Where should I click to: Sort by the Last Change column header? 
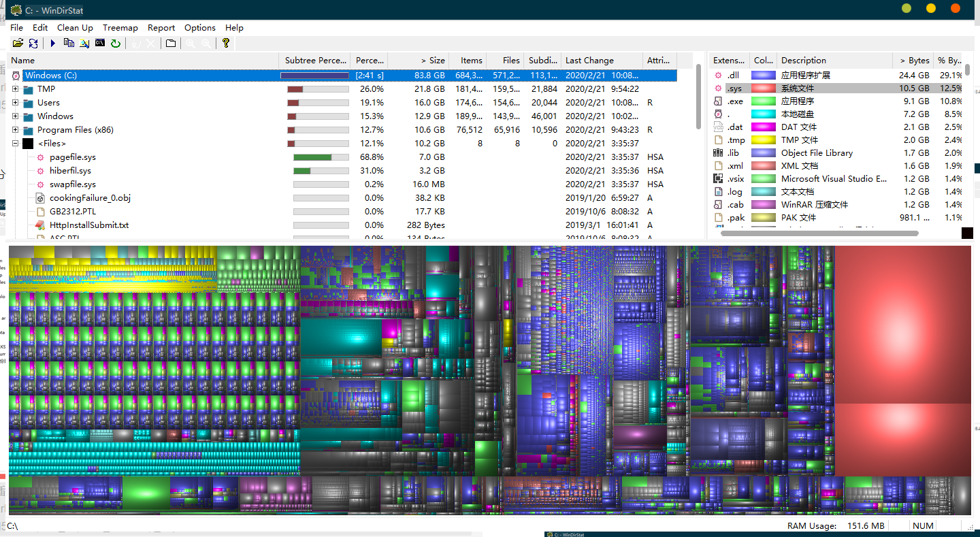point(602,61)
